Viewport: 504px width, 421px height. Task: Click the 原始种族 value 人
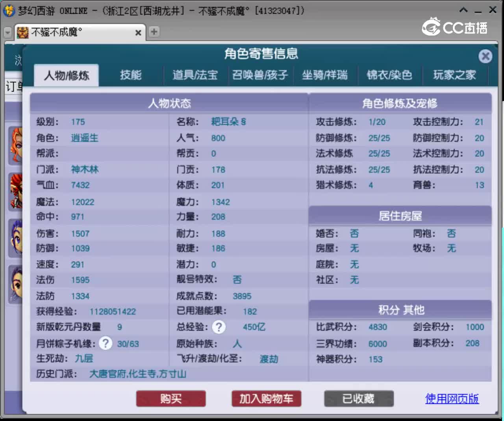click(237, 343)
